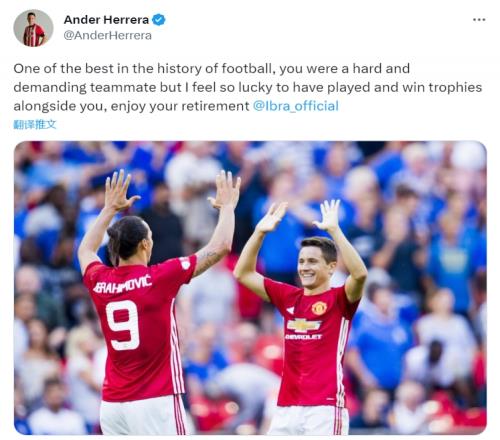Click the number 9 on Ibrahimović's jersey
The height and width of the screenshot is (440, 500).
(123, 325)
